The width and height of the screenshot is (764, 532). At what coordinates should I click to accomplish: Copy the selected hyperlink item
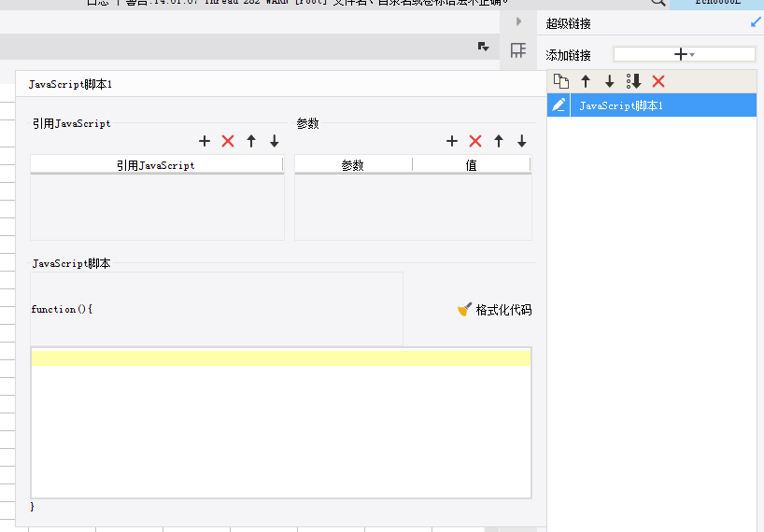561,81
